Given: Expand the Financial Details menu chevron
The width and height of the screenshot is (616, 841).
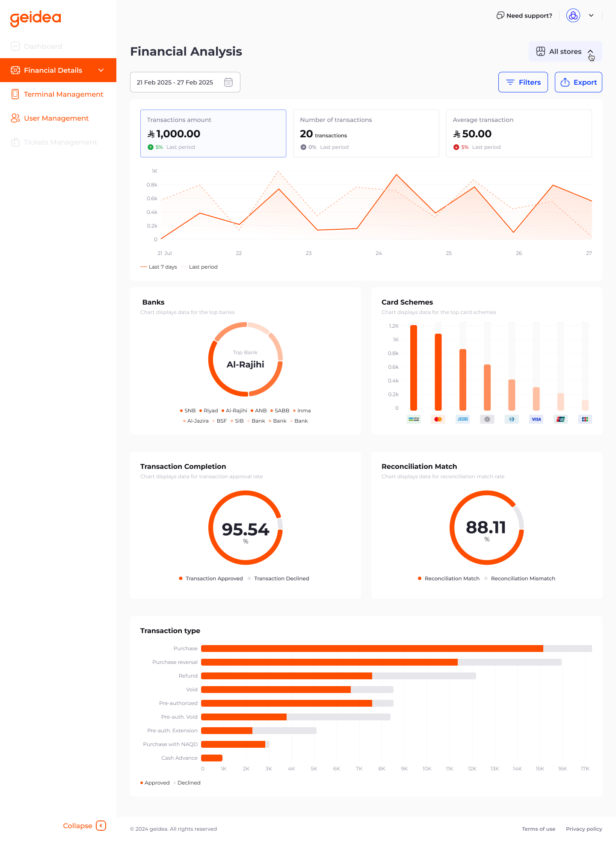Looking at the screenshot, I should (101, 70).
